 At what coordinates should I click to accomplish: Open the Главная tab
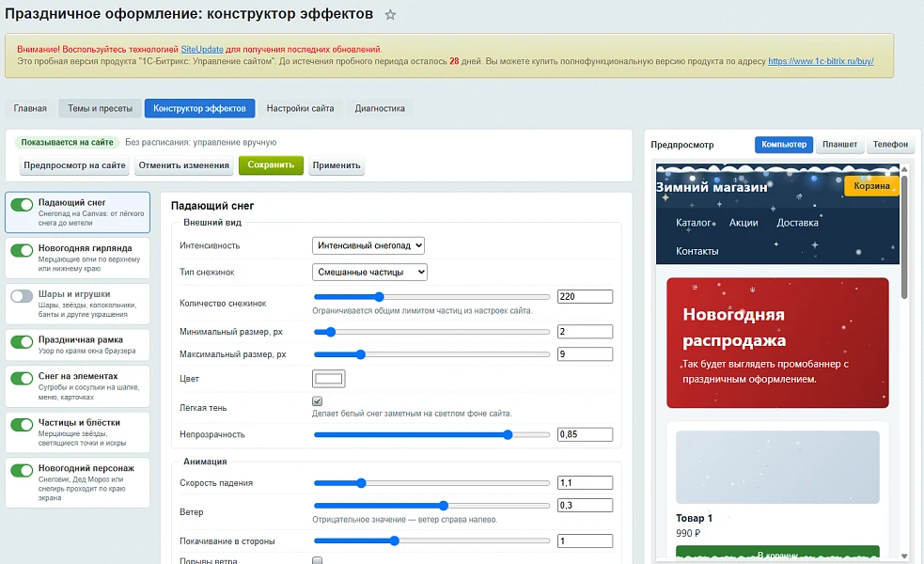(30, 108)
